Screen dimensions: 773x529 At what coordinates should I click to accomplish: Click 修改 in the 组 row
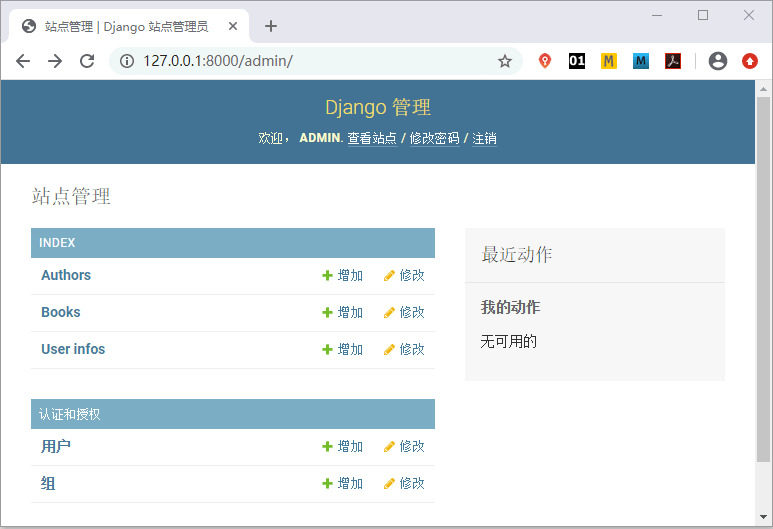404,483
